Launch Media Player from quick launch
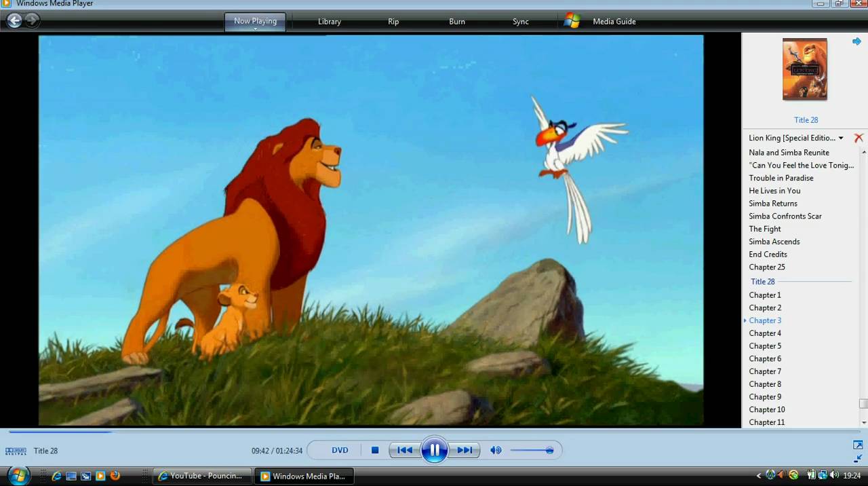 (100, 476)
